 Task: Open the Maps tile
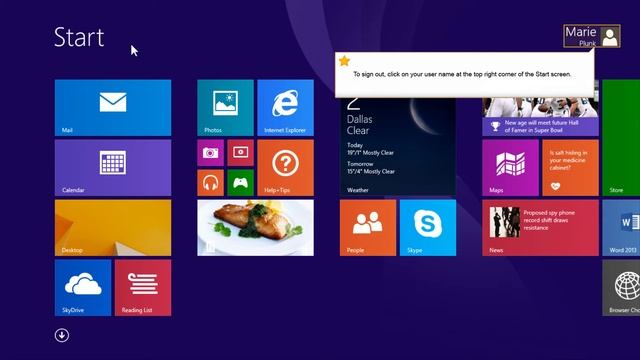[510, 168]
